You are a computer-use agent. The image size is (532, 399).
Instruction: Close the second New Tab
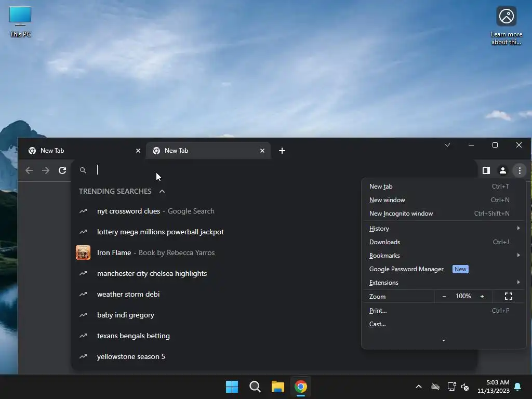(262, 151)
